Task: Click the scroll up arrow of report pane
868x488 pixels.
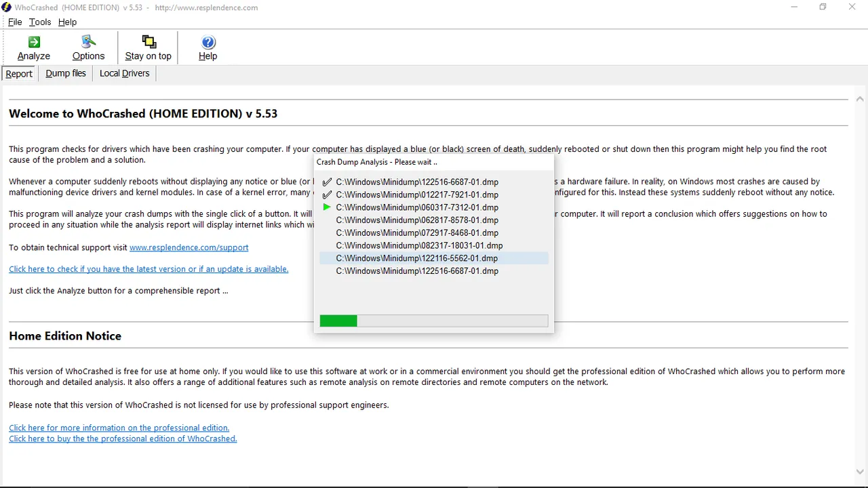Action: pos(860,99)
